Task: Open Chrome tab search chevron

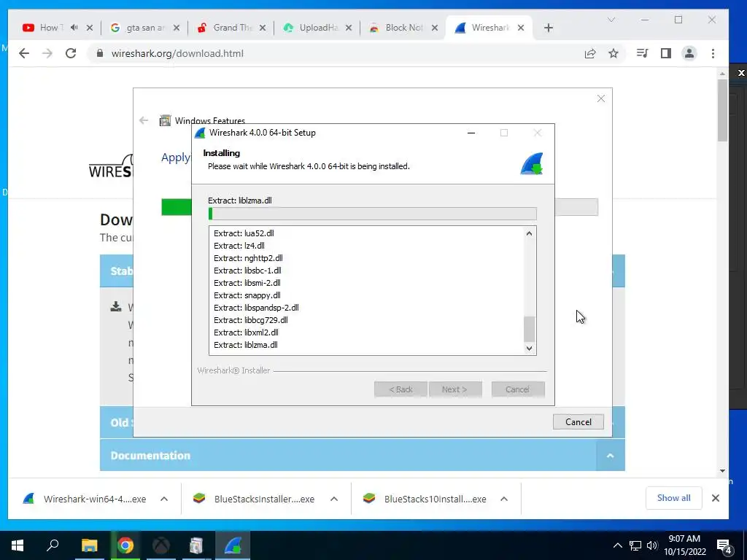Action: pyautogui.click(x=611, y=20)
